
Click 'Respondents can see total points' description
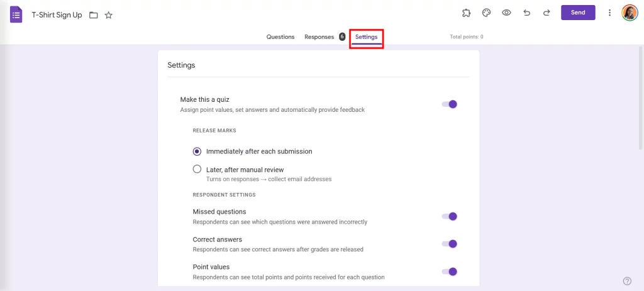[x=289, y=277]
